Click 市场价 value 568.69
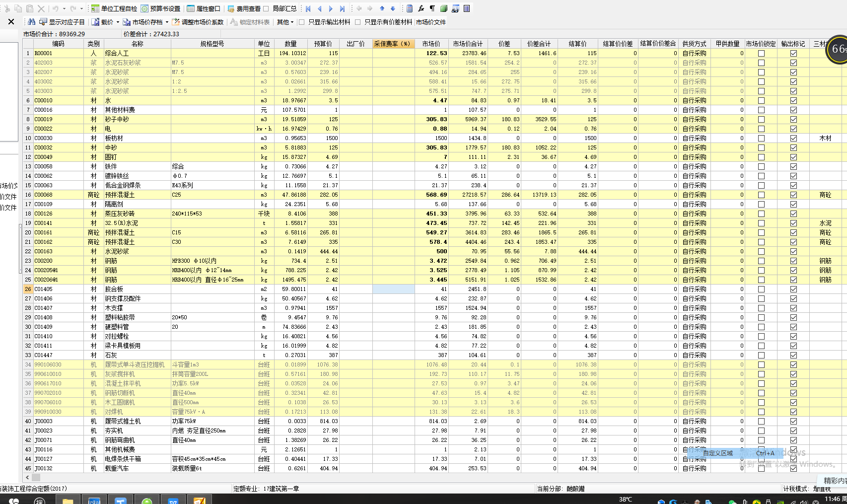The image size is (847, 504). (431, 195)
